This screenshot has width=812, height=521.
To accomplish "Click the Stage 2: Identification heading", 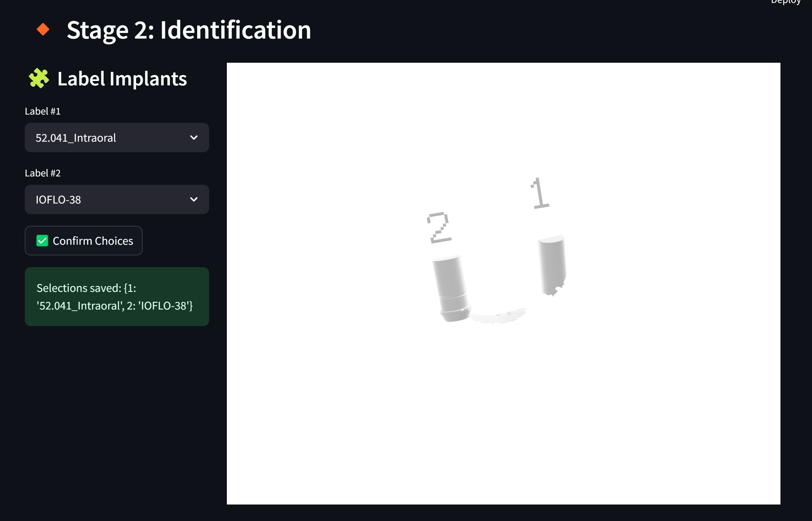I will pos(189,30).
